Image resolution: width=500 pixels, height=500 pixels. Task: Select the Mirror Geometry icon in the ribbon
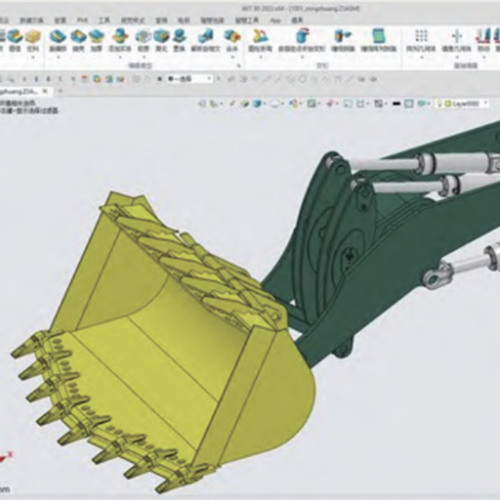tap(457, 36)
